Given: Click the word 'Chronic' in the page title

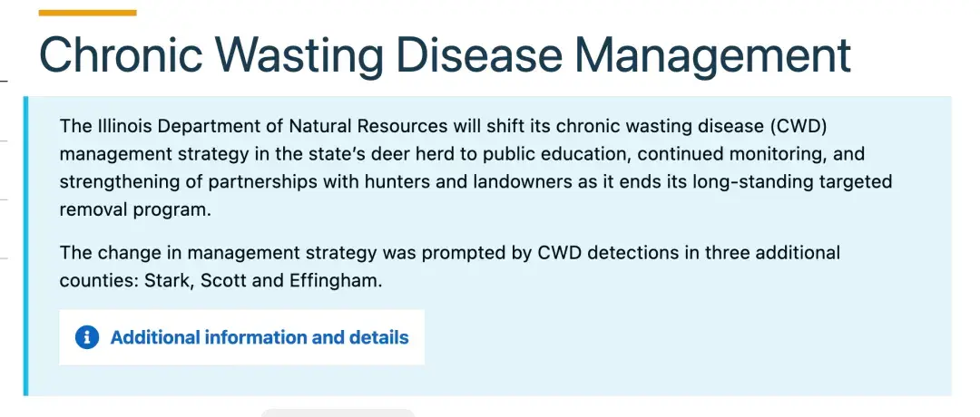Looking at the screenshot, I should pyautogui.click(x=121, y=55).
